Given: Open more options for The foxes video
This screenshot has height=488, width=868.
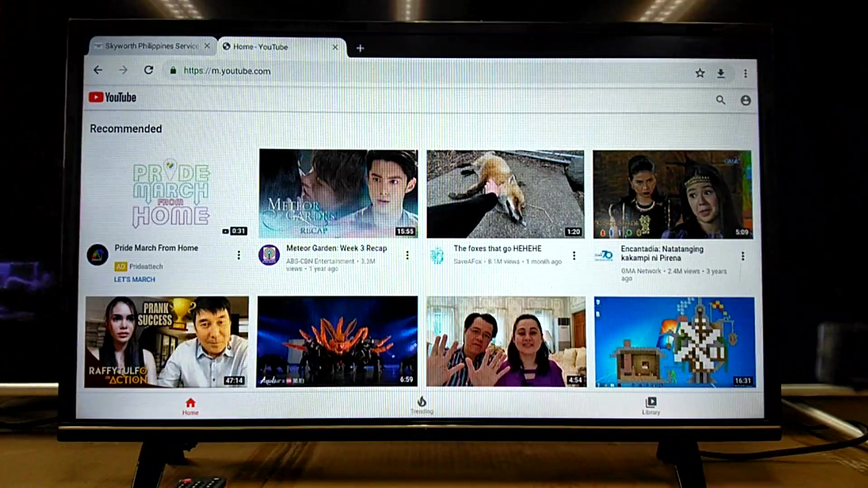Looking at the screenshot, I should click(x=574, y=256).
